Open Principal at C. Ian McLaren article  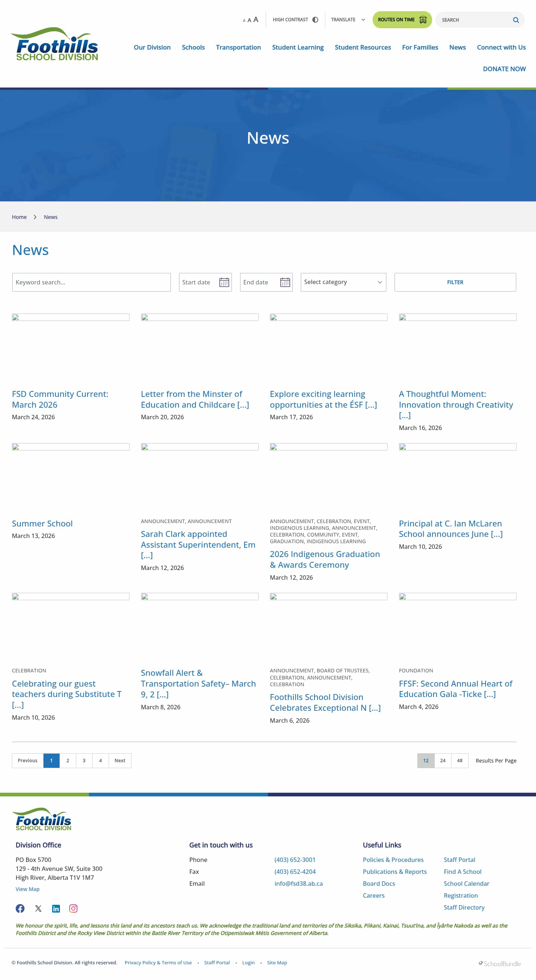[450, 528]
